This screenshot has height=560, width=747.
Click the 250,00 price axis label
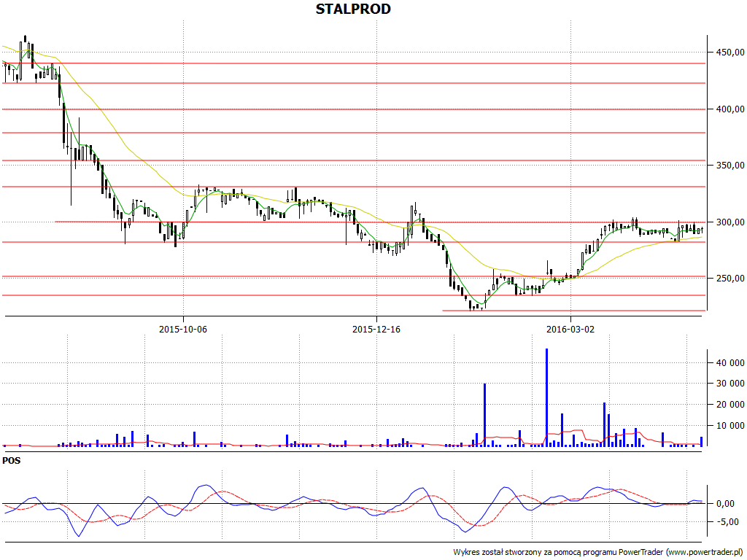click(x=729, y=278)
